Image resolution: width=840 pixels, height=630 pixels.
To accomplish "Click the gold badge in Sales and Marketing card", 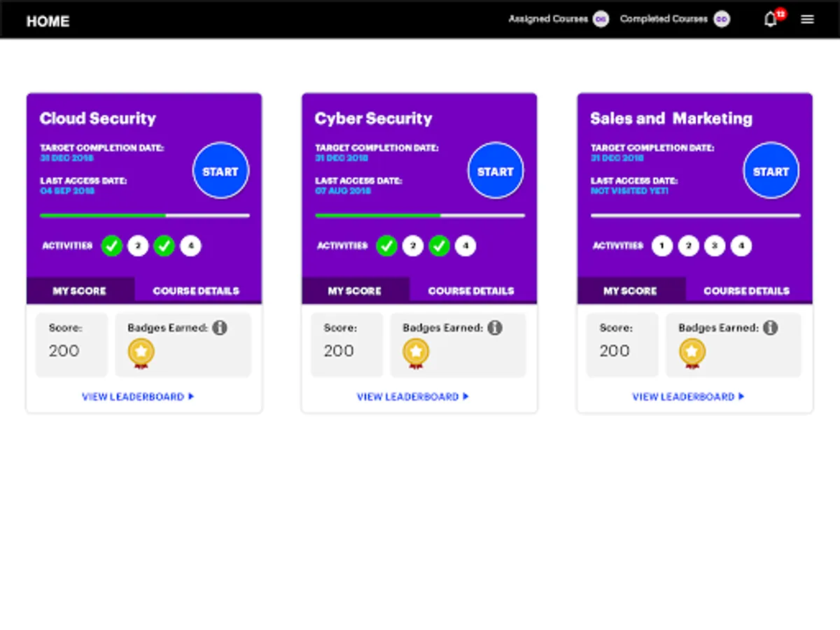I will click(692, 353).
